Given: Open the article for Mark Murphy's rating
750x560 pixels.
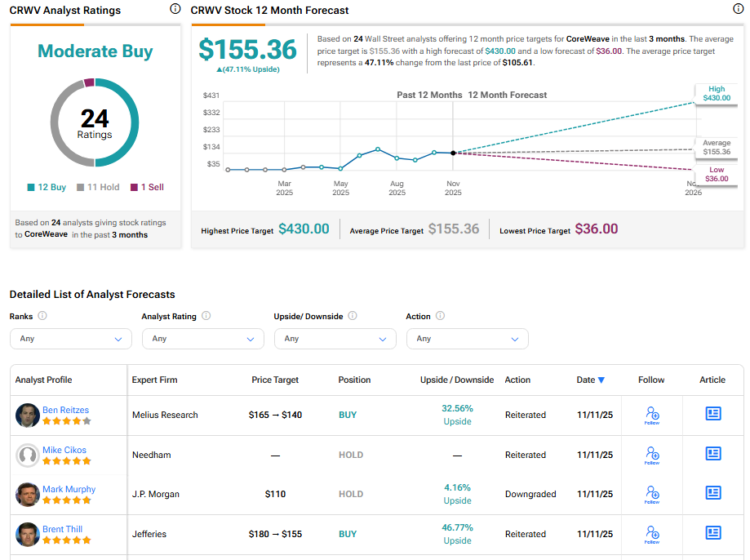Looking at the screenshot, I should point(712,493).
